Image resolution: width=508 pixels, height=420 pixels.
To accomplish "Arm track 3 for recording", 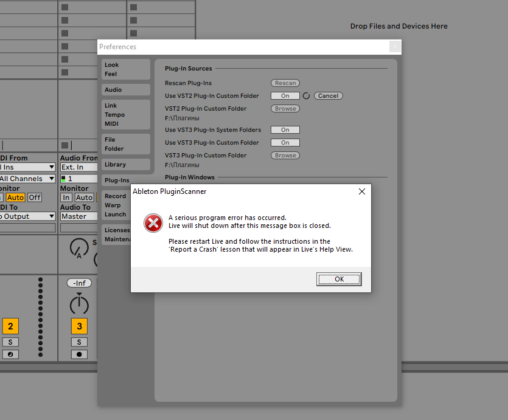I will pos(79,354).
